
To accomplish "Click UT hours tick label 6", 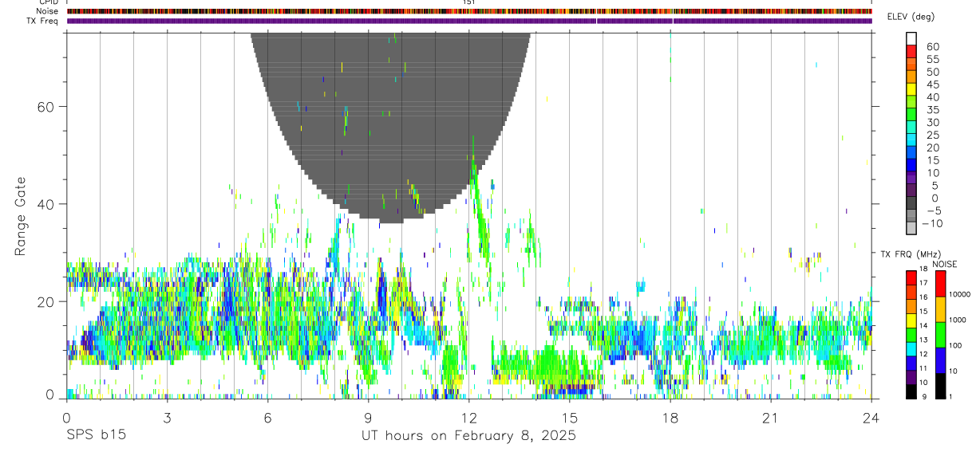I will [267, 419].
